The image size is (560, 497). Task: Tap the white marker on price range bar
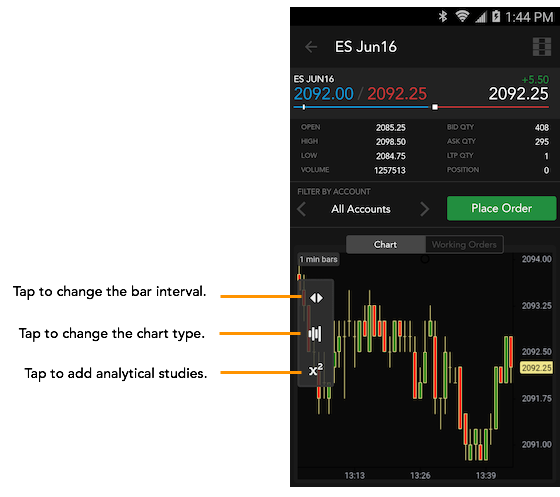tap(435, 107)
